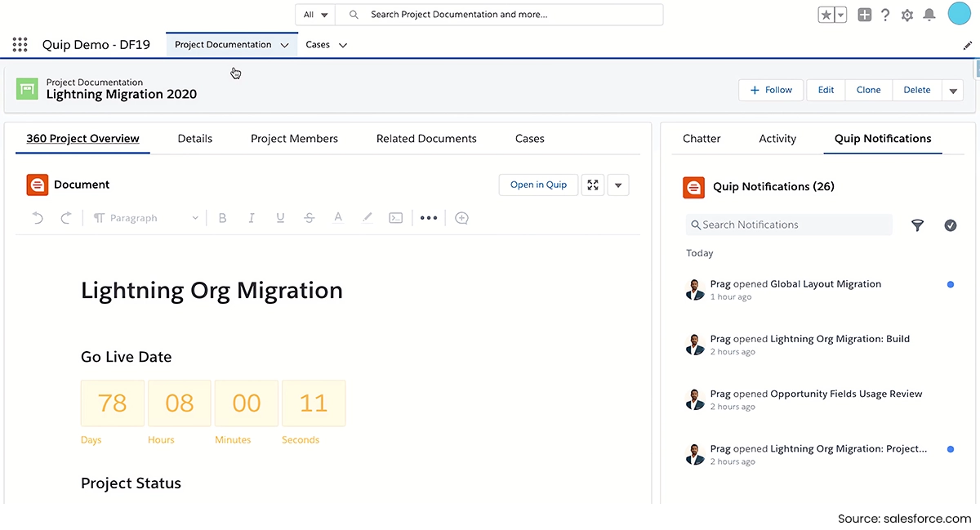Image resolution: width=980 pixels, height=530 pixels.
Task: Open the Paragraph style dropdown
Action: pyautogui.click(x=145, y=218)
